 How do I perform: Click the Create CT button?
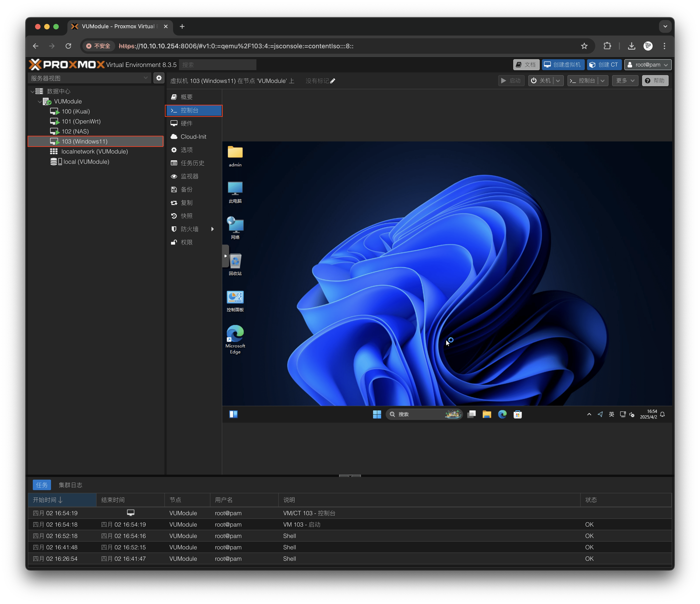click(604, 65)
